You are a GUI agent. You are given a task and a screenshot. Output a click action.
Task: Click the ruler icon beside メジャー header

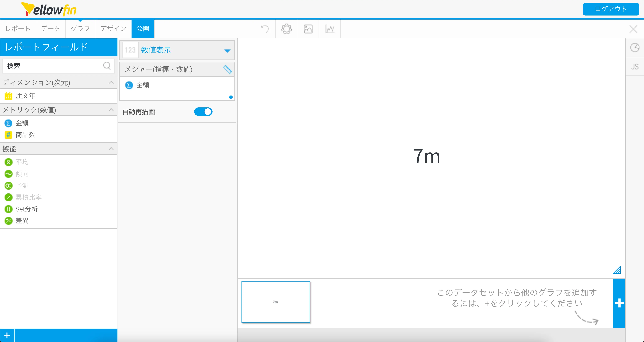coord(227,69)
